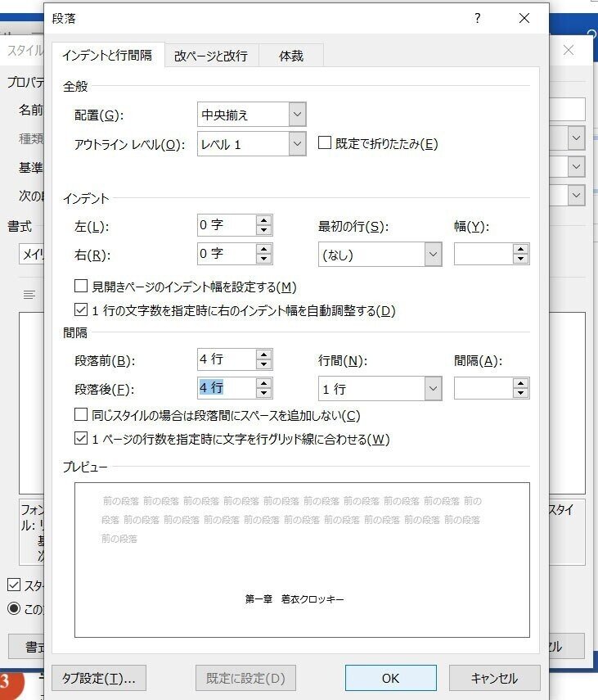
Task: Click the paragraph preview box
Action: click(302, 560)
